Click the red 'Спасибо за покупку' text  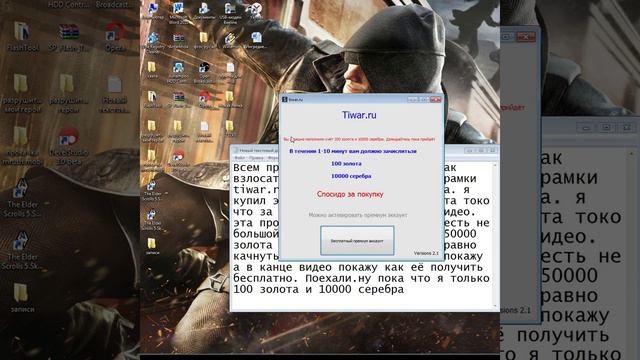pos(350,194)
